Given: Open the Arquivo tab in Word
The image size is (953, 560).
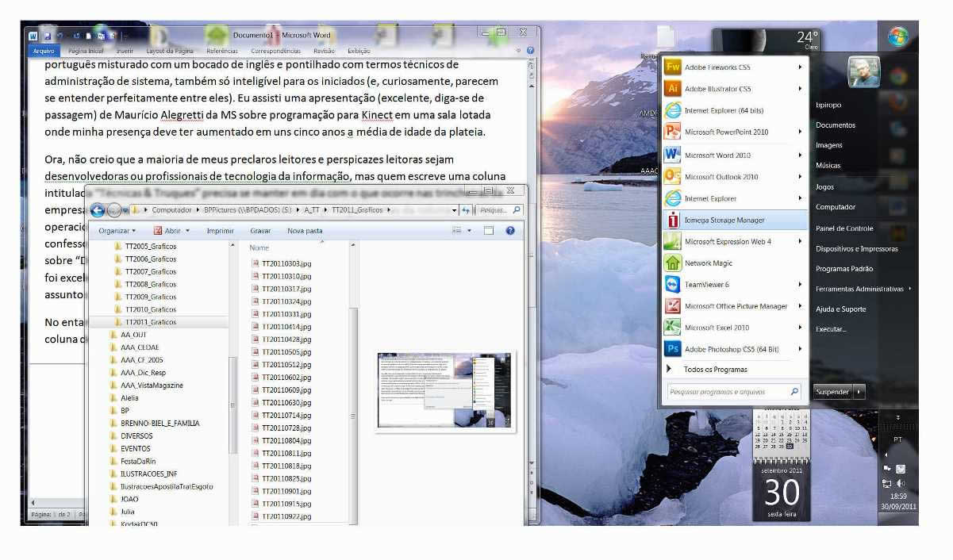Looking at the screenshot, I should [43, 51].
